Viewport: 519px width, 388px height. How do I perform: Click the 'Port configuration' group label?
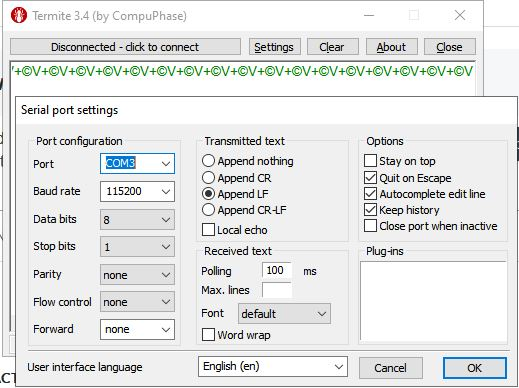(x=79, y=141)
